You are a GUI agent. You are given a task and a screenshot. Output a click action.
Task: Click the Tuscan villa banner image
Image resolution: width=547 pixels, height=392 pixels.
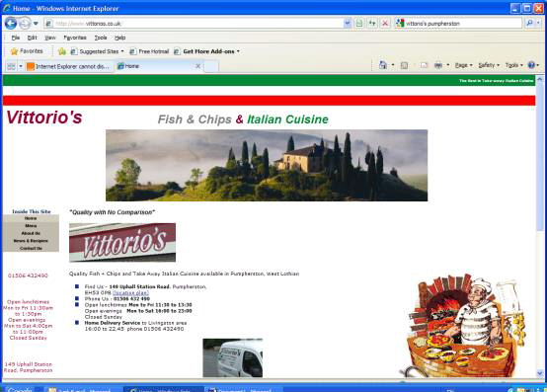coord(267,165)
